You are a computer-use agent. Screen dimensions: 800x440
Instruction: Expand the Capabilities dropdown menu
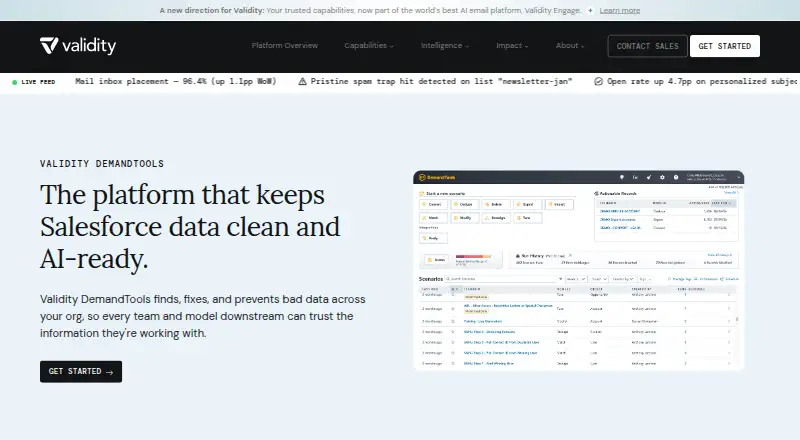(368, 45)
